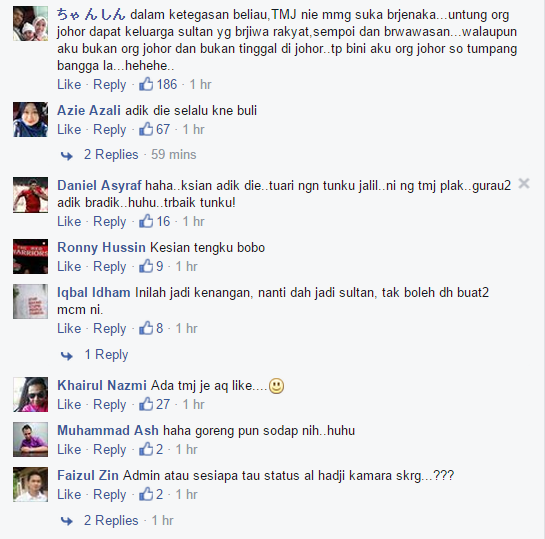Image resolution: width=545 pixels, height=539 pixels.
Task: Expand 2 Replies under Faizul Zin's comment
Action: pos(111,520)
